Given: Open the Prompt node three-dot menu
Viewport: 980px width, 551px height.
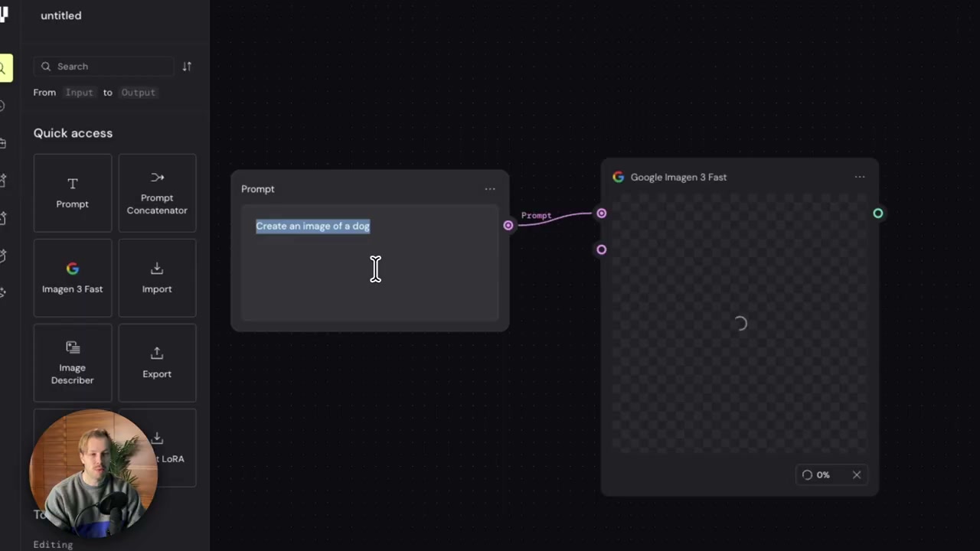Looking at the screenshot, I should (490, 189).
